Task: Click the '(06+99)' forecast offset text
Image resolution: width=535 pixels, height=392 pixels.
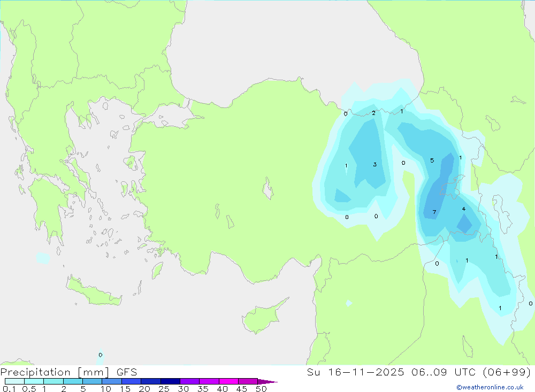Action: point(507,372)
